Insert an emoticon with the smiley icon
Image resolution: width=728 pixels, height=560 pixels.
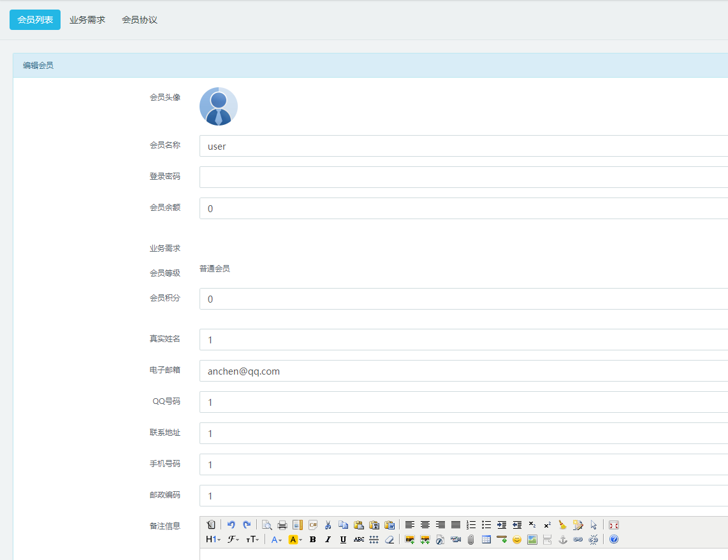tap(517, 540)
